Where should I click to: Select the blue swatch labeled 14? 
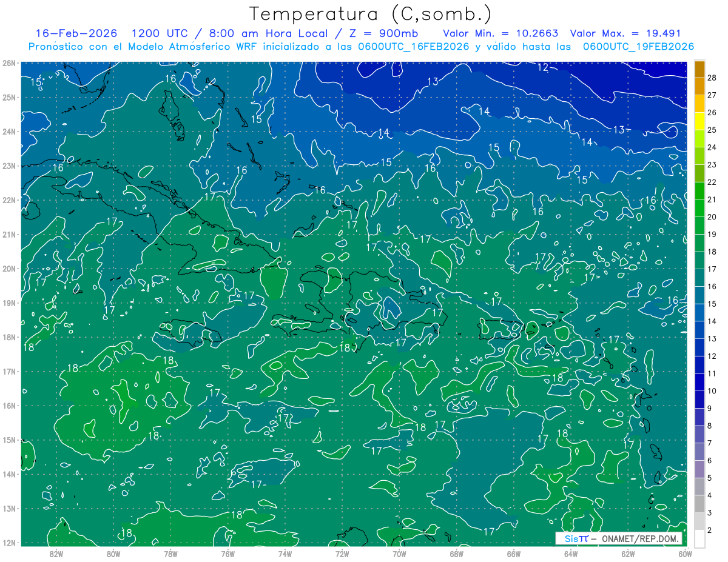point(699,313)
